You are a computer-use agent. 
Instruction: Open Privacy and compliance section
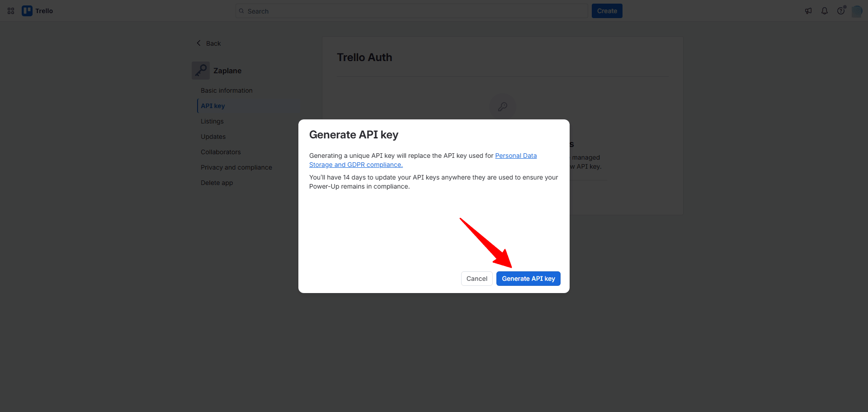[236, 167]
